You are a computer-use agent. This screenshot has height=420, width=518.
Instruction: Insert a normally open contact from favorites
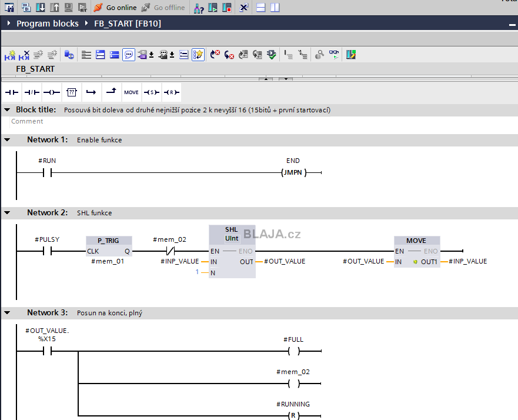12,92
